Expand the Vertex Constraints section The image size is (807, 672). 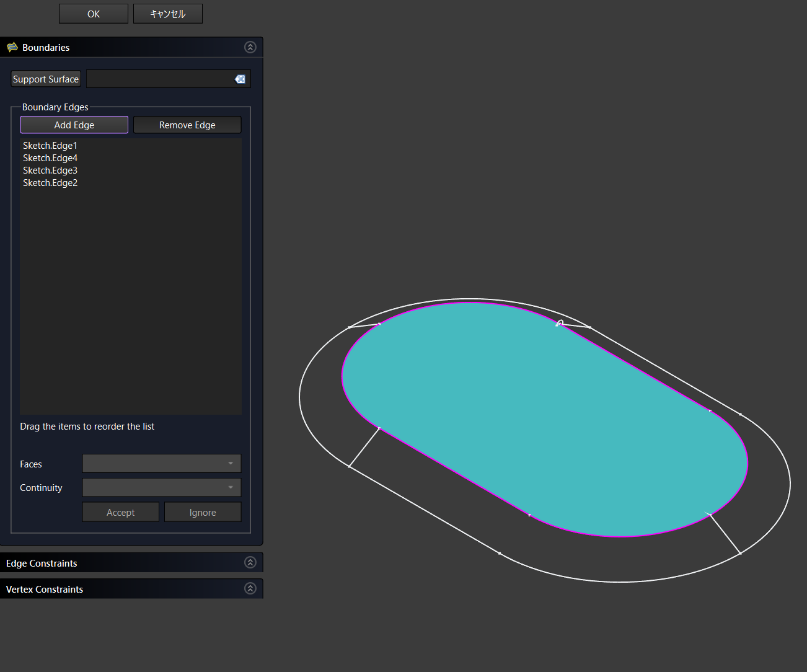coord(250,588)
